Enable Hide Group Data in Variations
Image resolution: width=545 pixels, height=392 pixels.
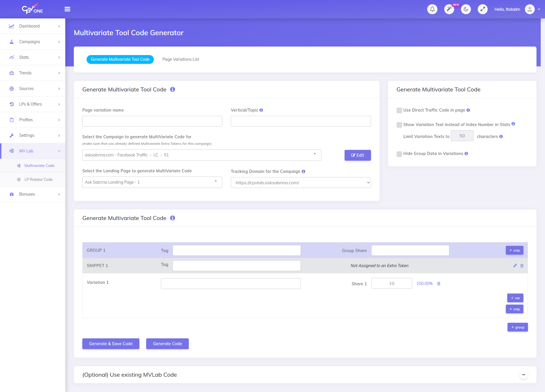point(399,154)
